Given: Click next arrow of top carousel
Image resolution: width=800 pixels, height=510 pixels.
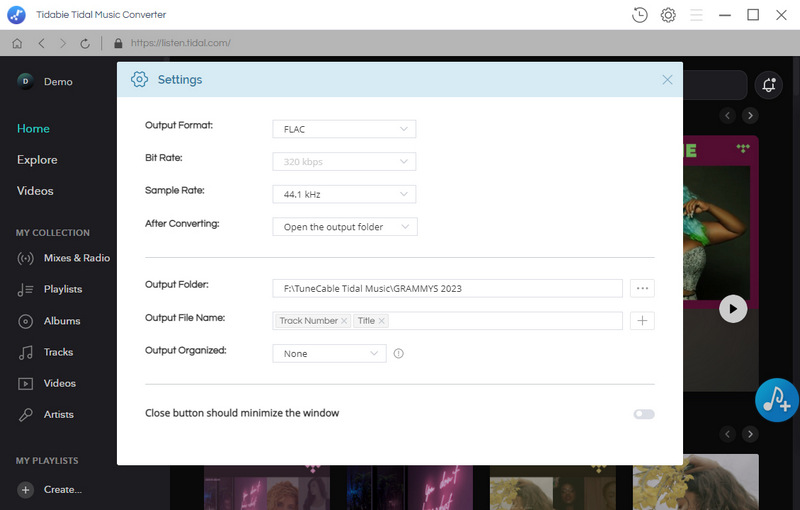Looking at the screenshot, I should pos(750,116).
